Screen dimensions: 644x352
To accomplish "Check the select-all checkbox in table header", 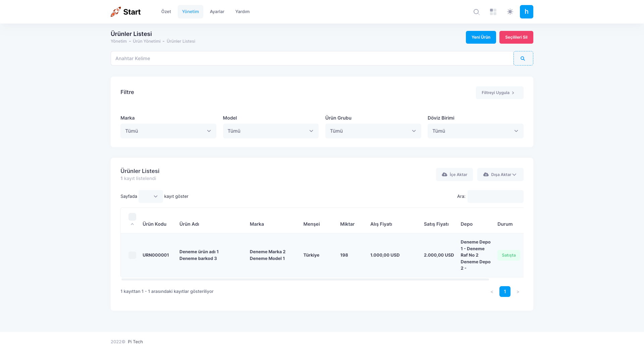I will coord(132,217).
